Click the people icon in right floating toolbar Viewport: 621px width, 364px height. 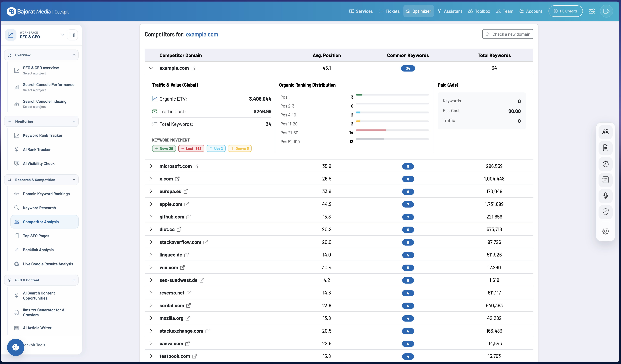point(605,132)
